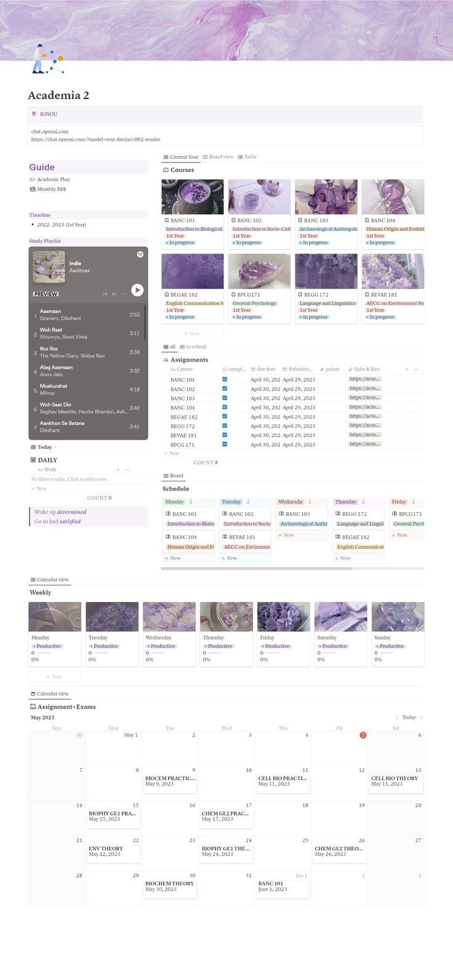Uncheck the completed checkbox for BANC 102
Screen dimensions: 453x980
click(225, 388)
